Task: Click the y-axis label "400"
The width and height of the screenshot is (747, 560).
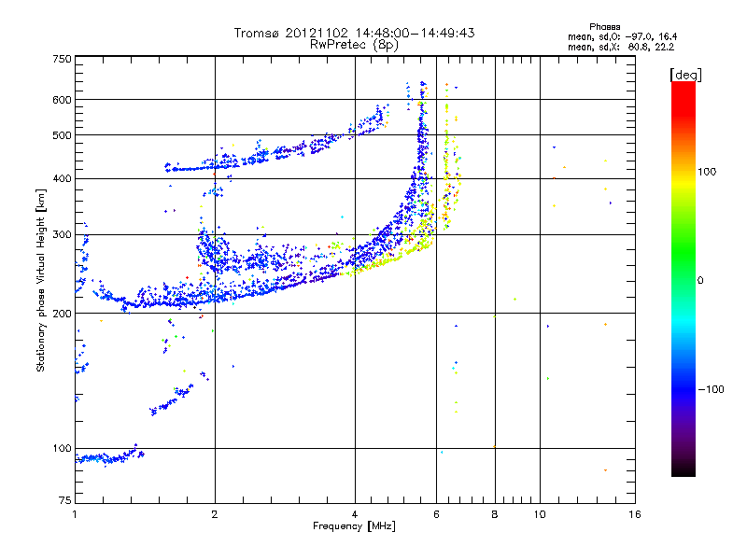Action: click(62, 178)
